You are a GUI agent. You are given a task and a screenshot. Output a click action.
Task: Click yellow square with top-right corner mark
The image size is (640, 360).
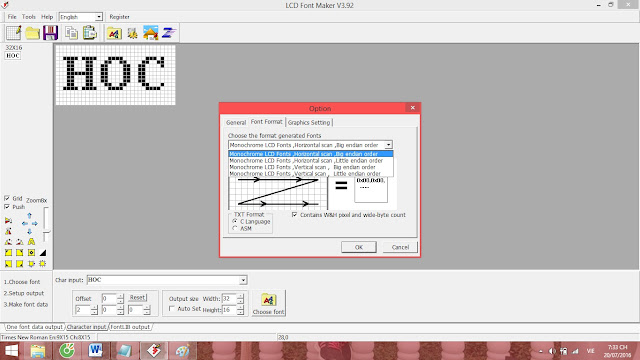[x=20, y=253]
